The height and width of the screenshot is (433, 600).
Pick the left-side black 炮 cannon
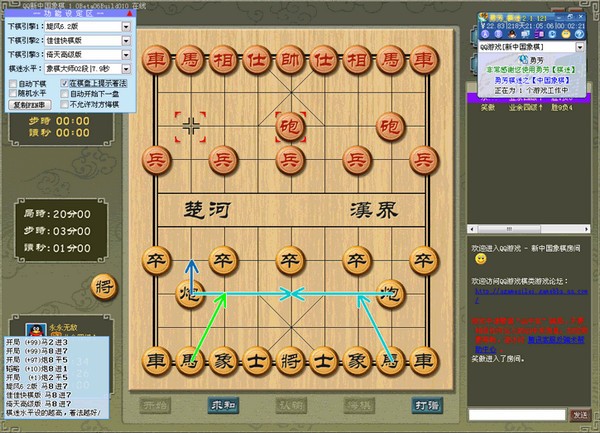tap(190, 294)
